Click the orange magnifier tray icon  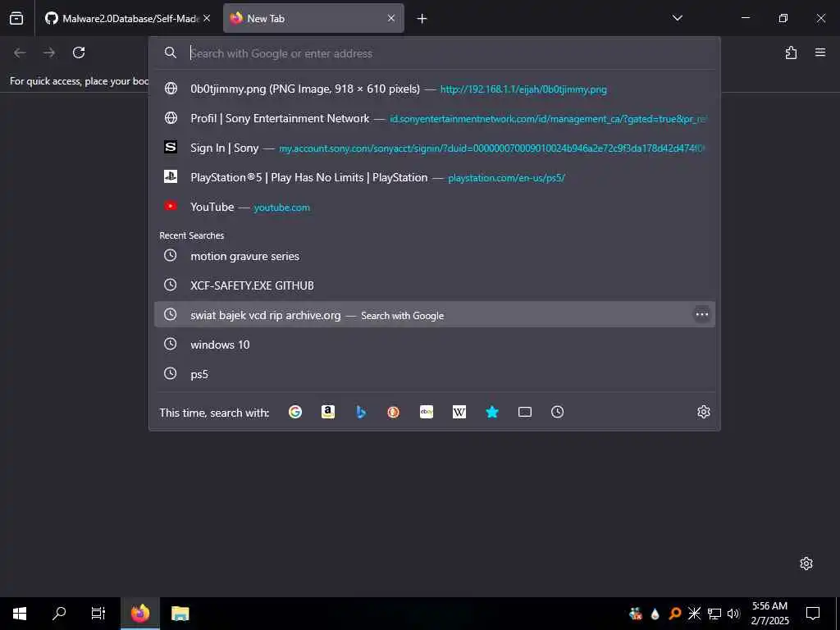coord(675,614)
